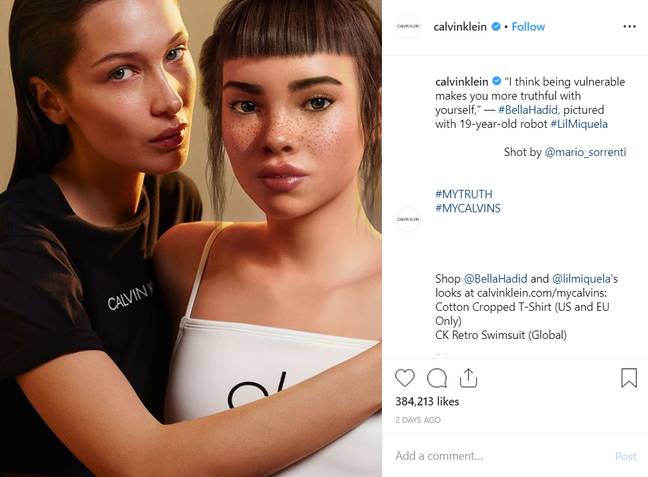Open the #BellaHadid hashtag
This screenshot has height=477, width=648.
tap(528, 110)
